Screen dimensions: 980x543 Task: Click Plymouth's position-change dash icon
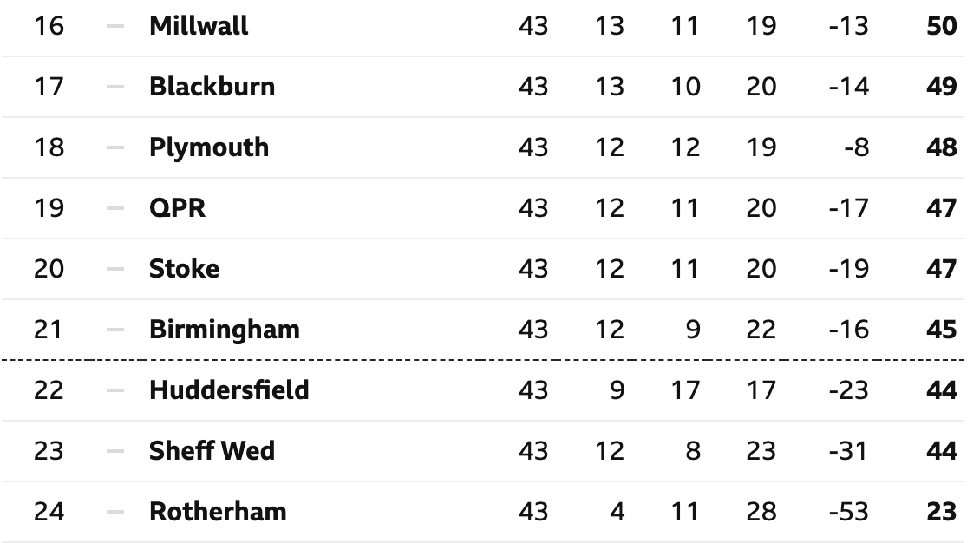click(115, 147)
